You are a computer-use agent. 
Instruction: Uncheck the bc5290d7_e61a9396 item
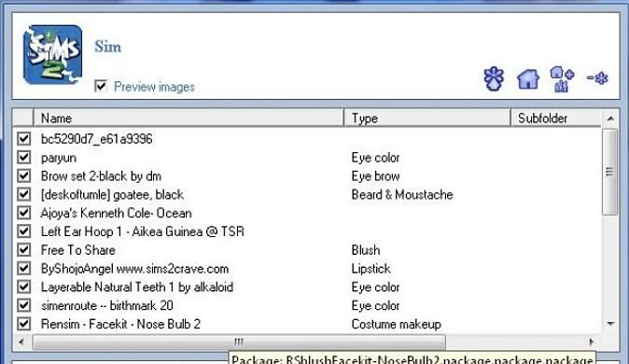click(23, 139)
